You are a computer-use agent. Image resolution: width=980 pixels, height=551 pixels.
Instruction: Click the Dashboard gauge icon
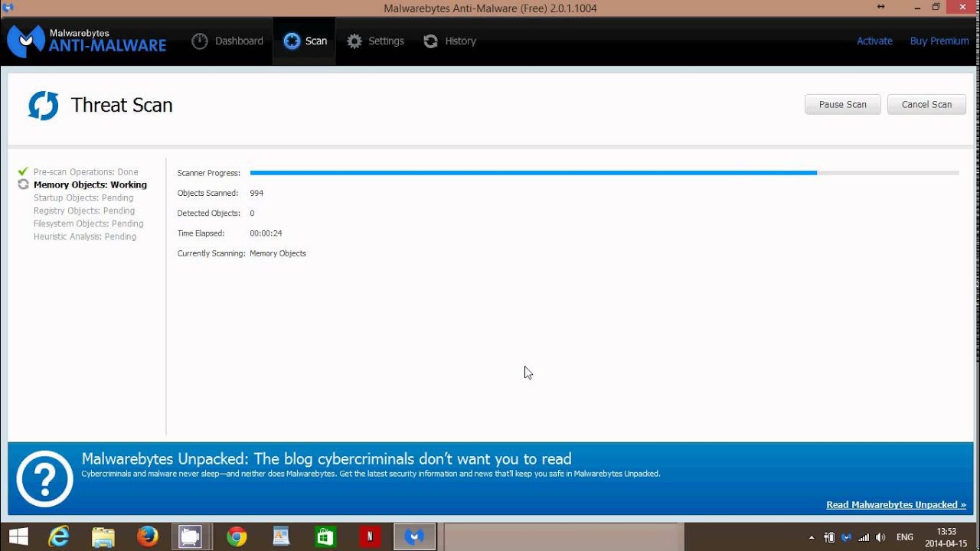point(200,41)
